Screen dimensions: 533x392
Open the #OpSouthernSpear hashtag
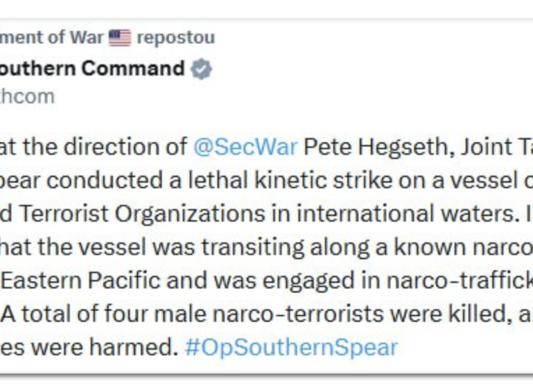[291, 347]
